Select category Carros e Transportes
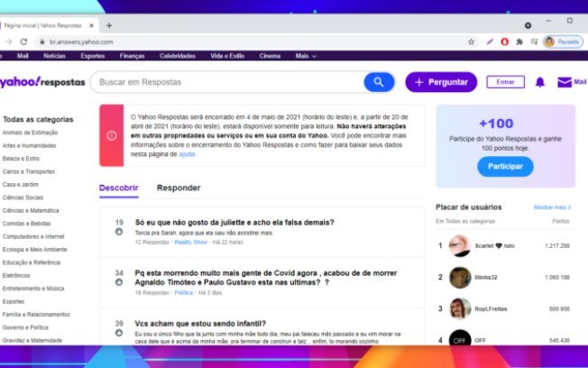Screen dimensions: 588x368 point(29,171)
